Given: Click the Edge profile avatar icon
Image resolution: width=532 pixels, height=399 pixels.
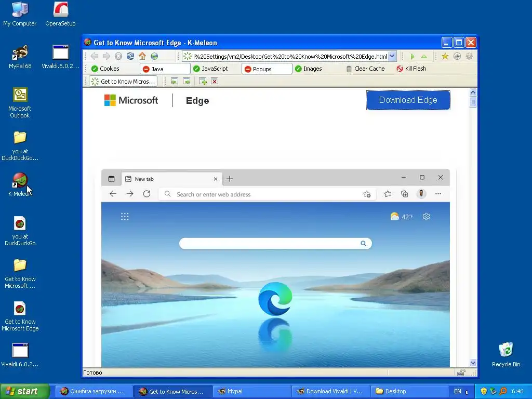Looking at the screenshot, I should [x=421, y=194].
